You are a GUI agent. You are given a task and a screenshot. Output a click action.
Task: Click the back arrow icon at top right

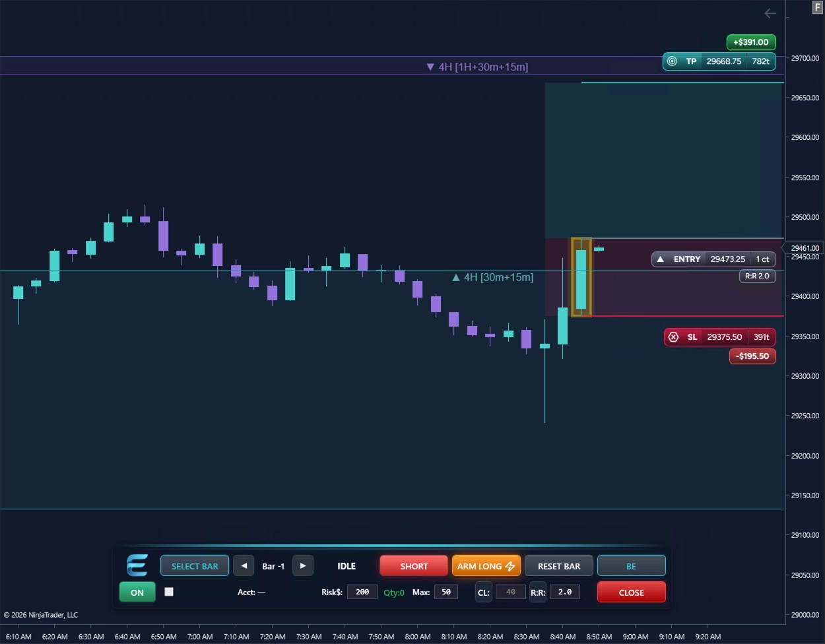770,13
